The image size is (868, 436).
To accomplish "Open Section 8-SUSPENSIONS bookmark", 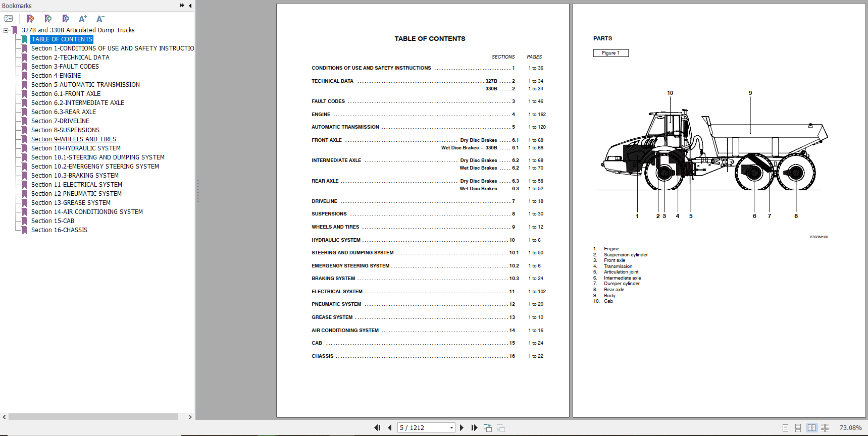I will (65, 130).
